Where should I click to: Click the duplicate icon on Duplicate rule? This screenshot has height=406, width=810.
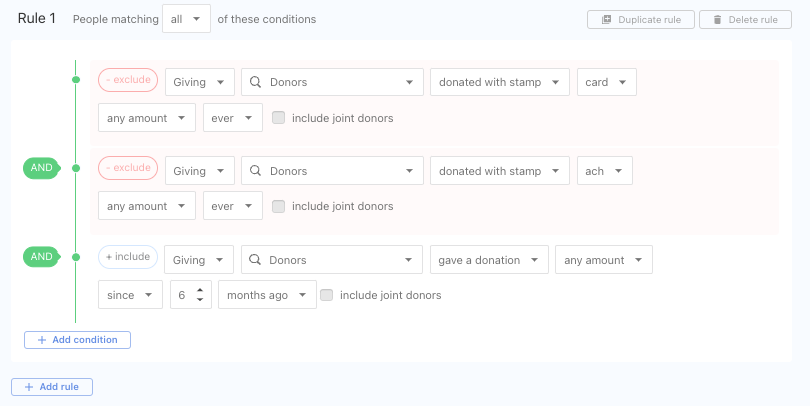point(606,20)
